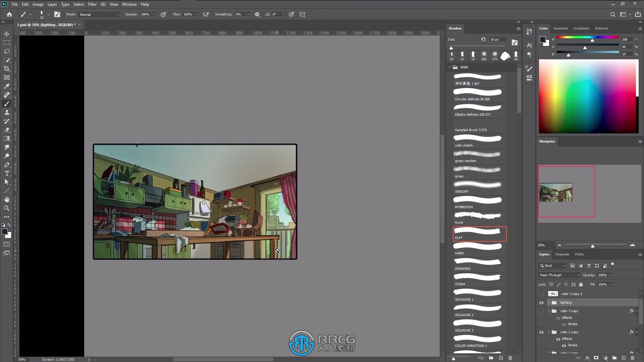The width and height of the screenshot is (644, 362).
Task: Open the search icon at top right
Action: click(x=612, y=14)
